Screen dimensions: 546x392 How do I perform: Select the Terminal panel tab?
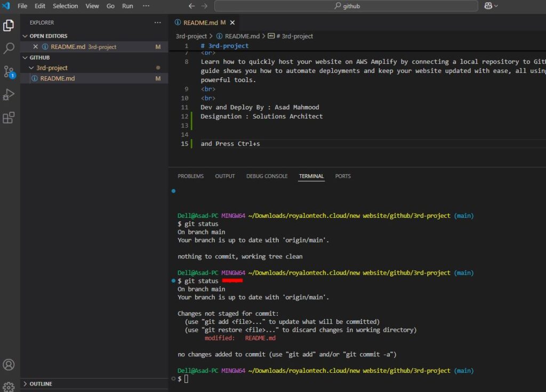[311, 176]
